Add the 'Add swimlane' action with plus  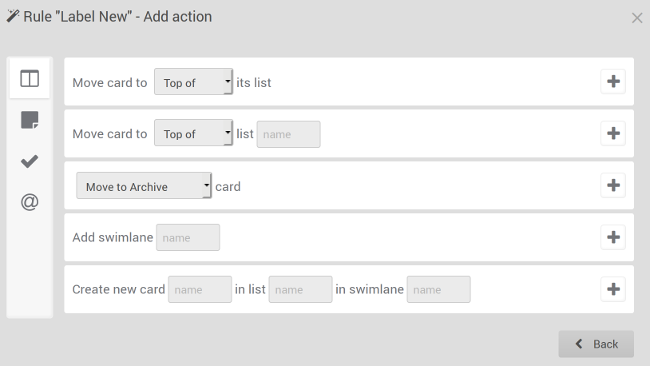(613, 237)
